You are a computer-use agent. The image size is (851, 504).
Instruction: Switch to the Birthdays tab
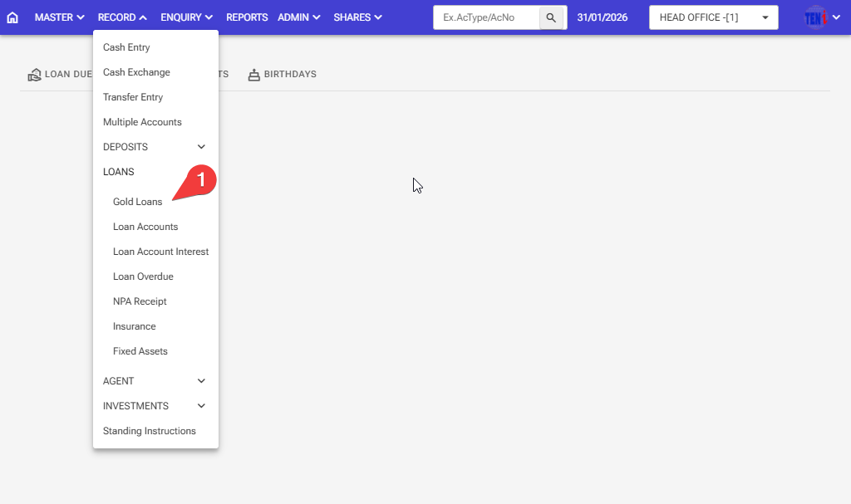pos(289,75)
